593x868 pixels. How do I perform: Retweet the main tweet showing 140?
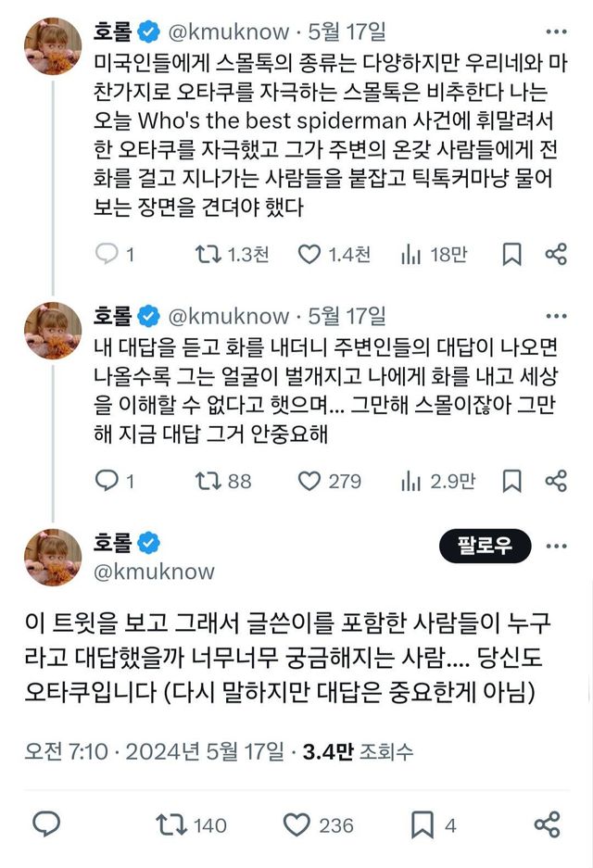(x=169, y=824)
